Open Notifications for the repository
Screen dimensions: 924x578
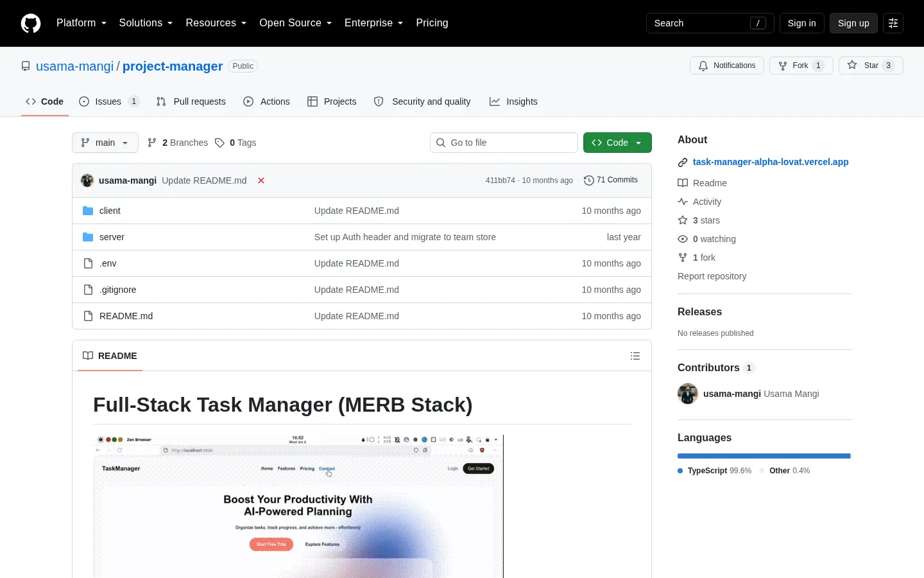click(x=727, y=66)
